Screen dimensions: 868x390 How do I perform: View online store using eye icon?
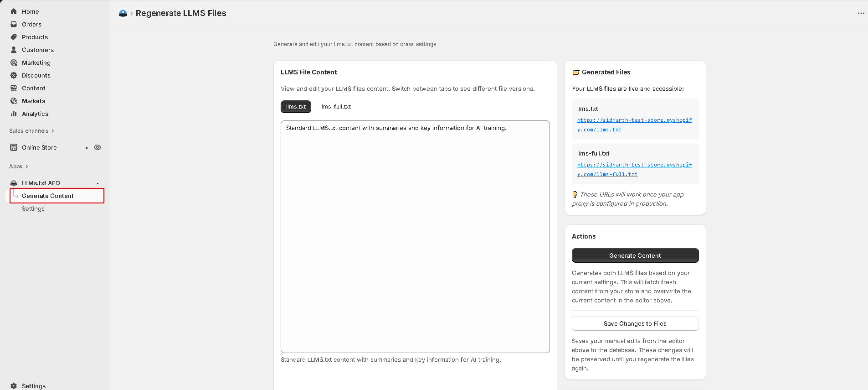point(98,147)
